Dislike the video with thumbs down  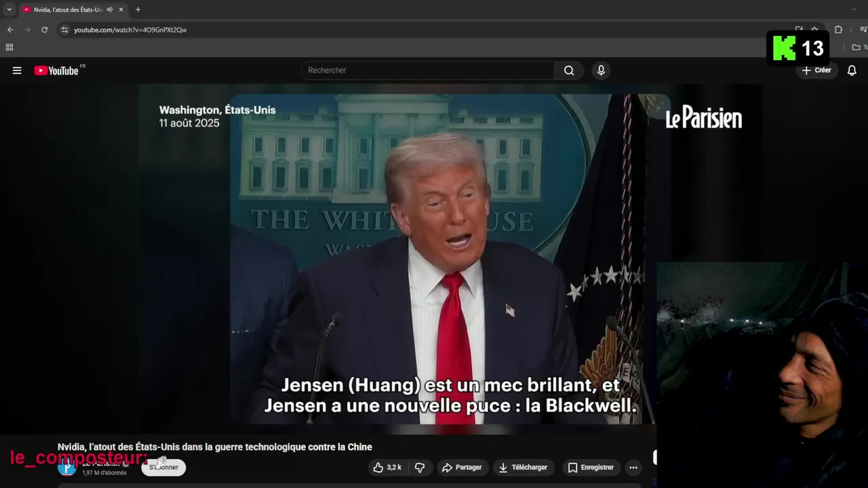coord(420,468)
